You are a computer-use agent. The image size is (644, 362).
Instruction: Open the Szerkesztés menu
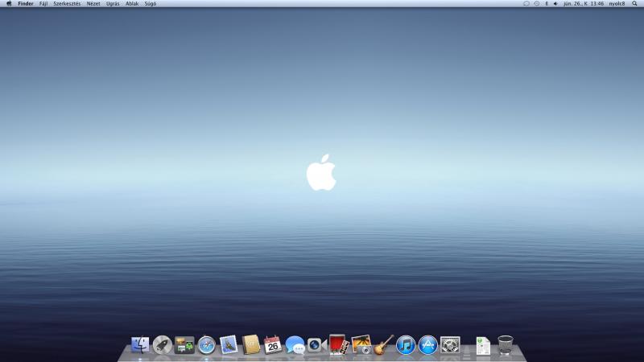67,4
